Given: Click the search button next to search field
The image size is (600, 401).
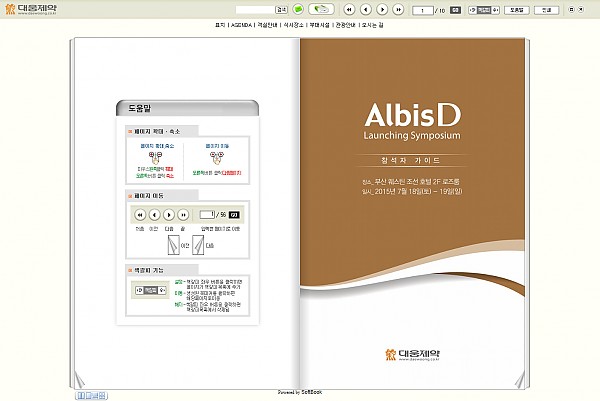Looking at the screenshot, I should click(x=281, y=9).
